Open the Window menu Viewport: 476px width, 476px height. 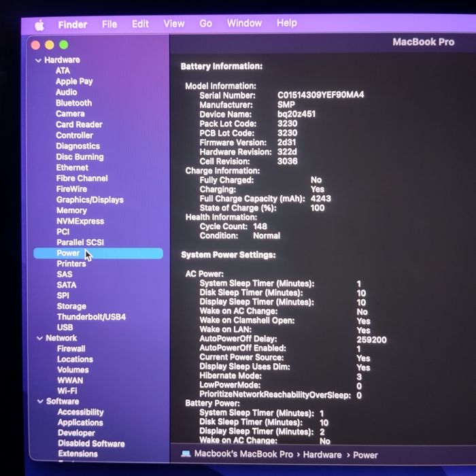[x=244, y=23]
